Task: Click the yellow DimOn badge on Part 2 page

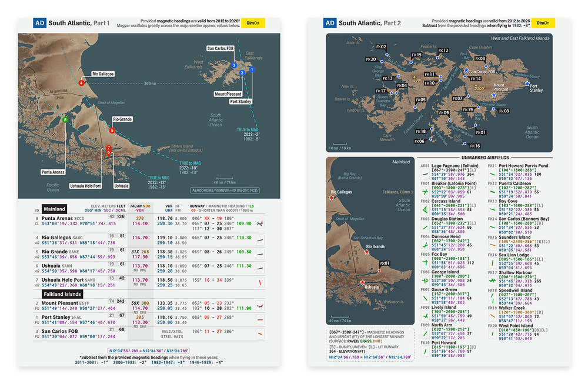Action: 543,23
